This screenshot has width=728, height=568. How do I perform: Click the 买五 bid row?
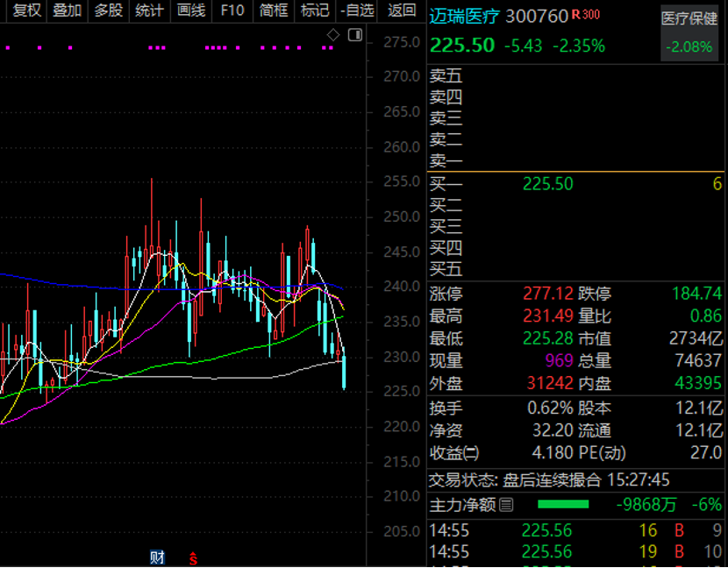pos(575,269)
